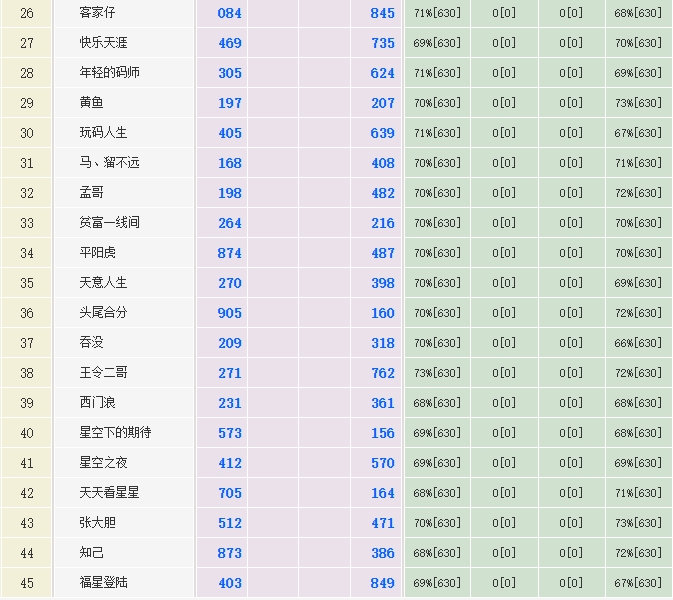The width and height of the screenshot is (673, 600).
Task: Click the 玩码人生 name
Action: point(104,133)
